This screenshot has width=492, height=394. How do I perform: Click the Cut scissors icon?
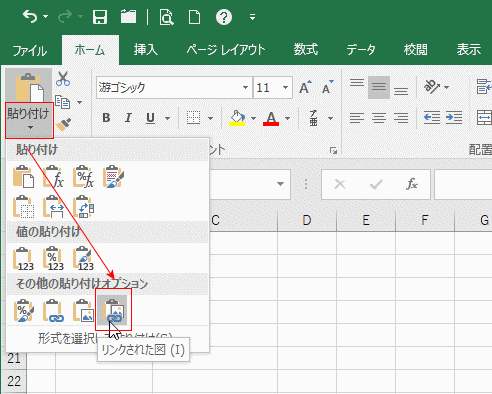63,79
